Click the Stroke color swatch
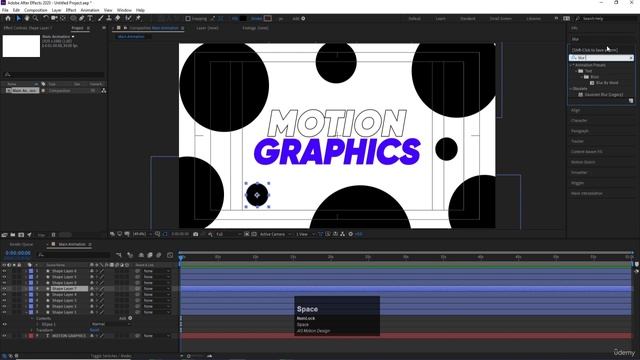This screenshot has height=360, width=640. 268,19
